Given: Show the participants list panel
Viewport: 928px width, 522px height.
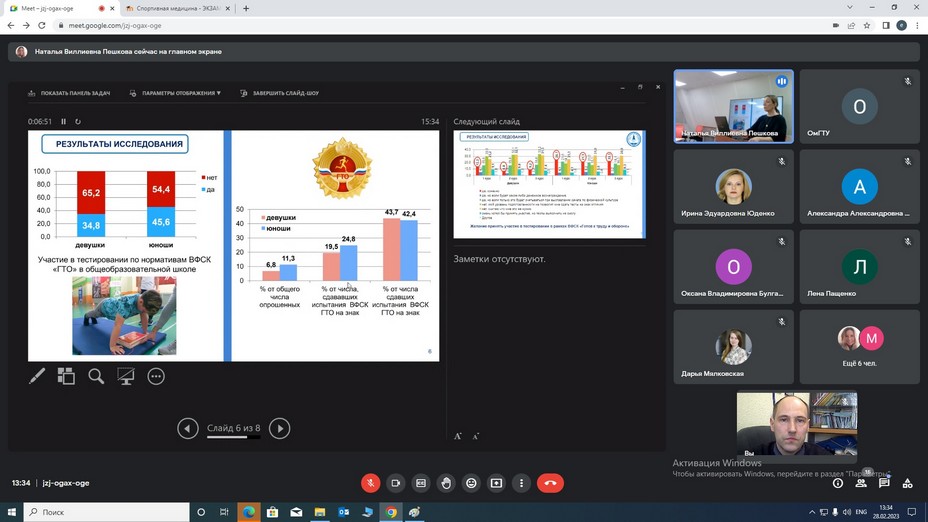Looking at the screenshot, I should 861,483.
